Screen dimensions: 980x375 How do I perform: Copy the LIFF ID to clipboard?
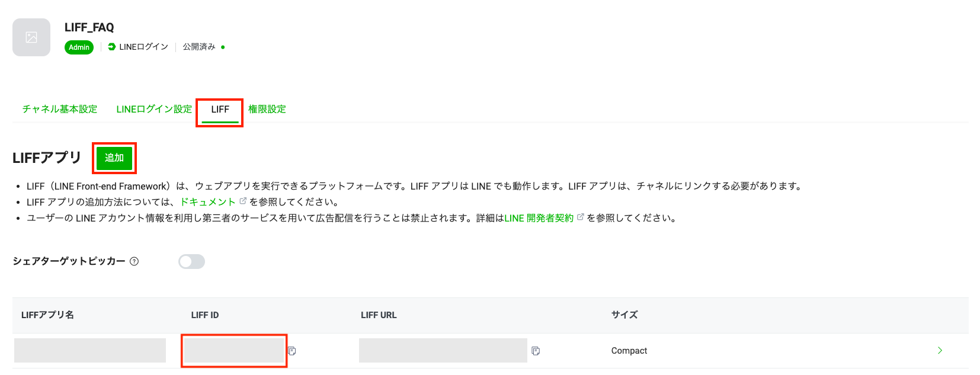(292, 351)
